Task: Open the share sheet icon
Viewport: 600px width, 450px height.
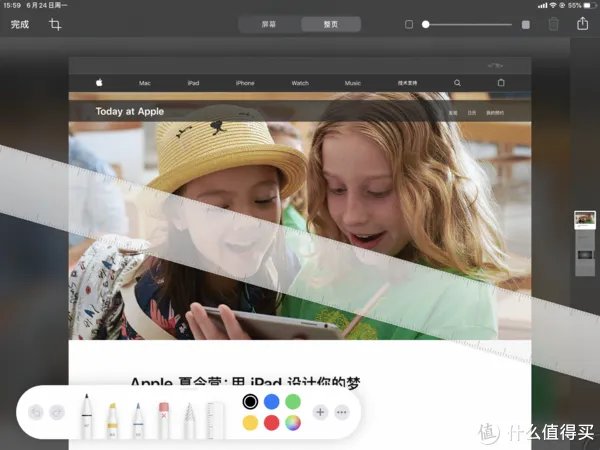Action: point(582,23)
